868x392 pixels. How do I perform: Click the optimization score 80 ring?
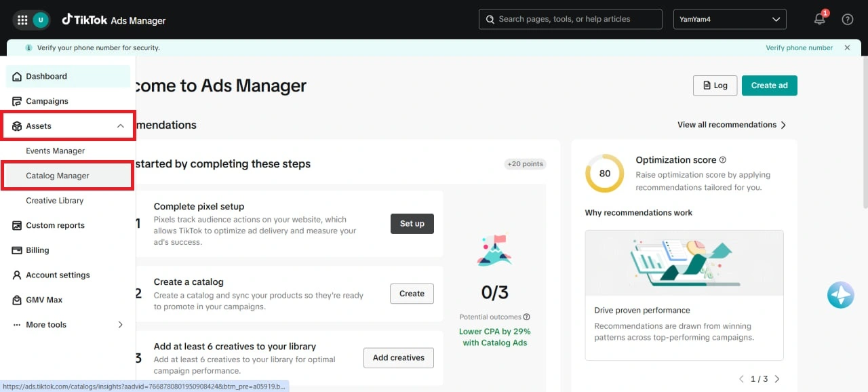pyautogui.click(x=604, y=174)
